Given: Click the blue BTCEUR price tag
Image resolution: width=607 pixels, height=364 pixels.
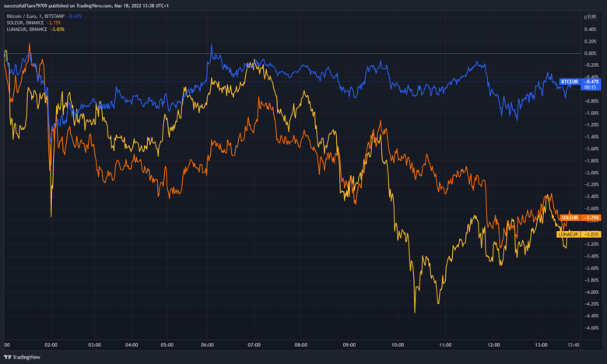Looking at the screenshot, I should 570,82.
